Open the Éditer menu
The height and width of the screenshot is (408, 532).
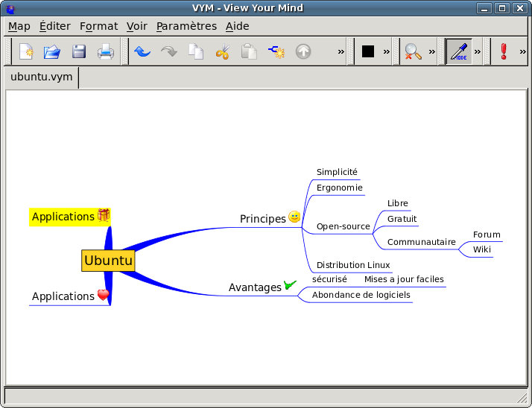(x=55, y=26)
